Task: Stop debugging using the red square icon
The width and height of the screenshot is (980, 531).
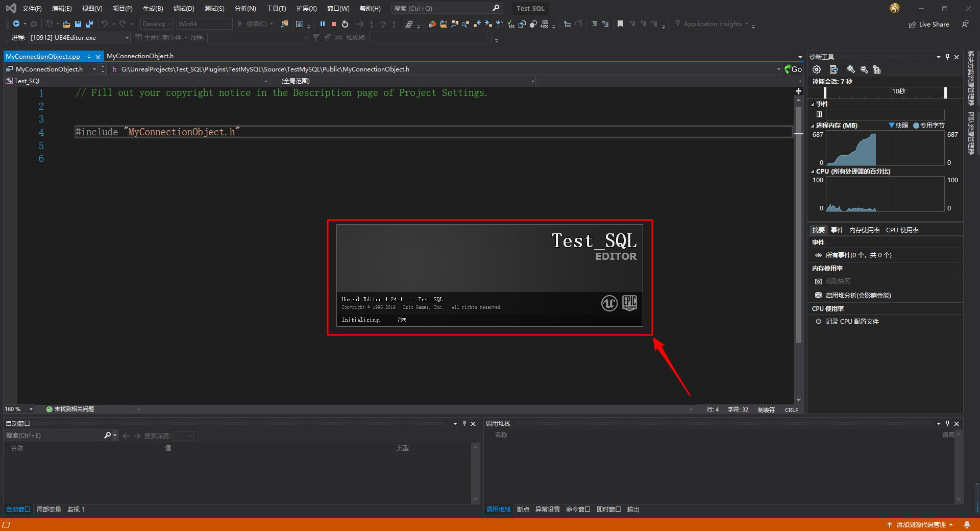Action: tap(334, 23)
